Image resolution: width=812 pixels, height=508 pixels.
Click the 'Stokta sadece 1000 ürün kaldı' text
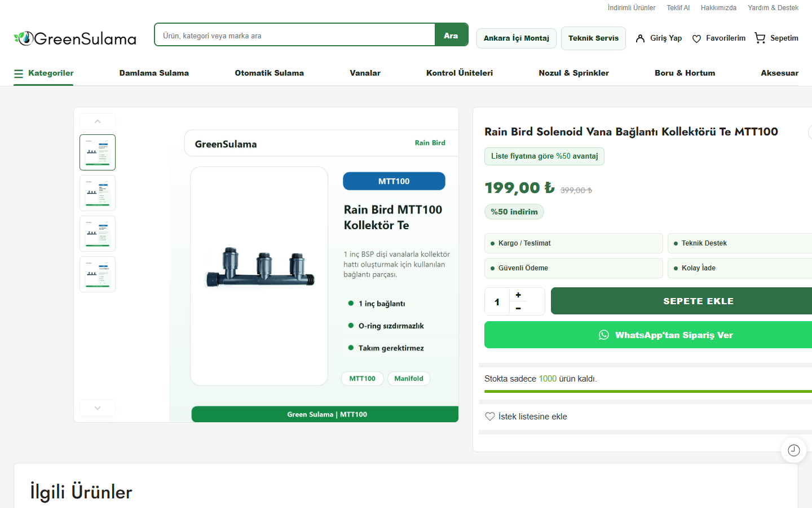(540, 379)
